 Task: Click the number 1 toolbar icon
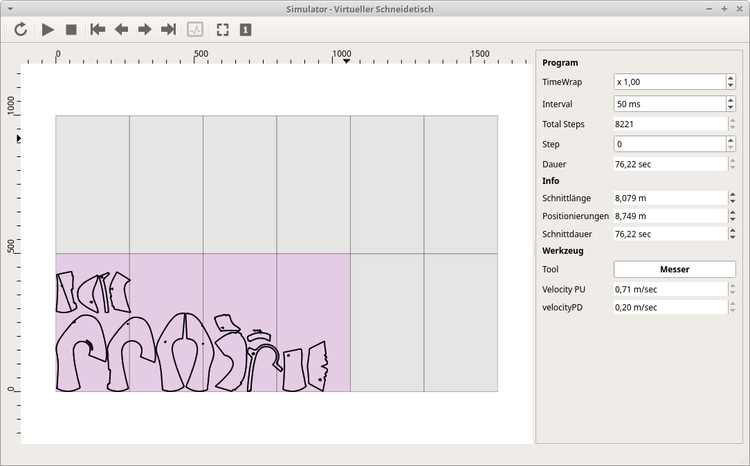(245, 30)
